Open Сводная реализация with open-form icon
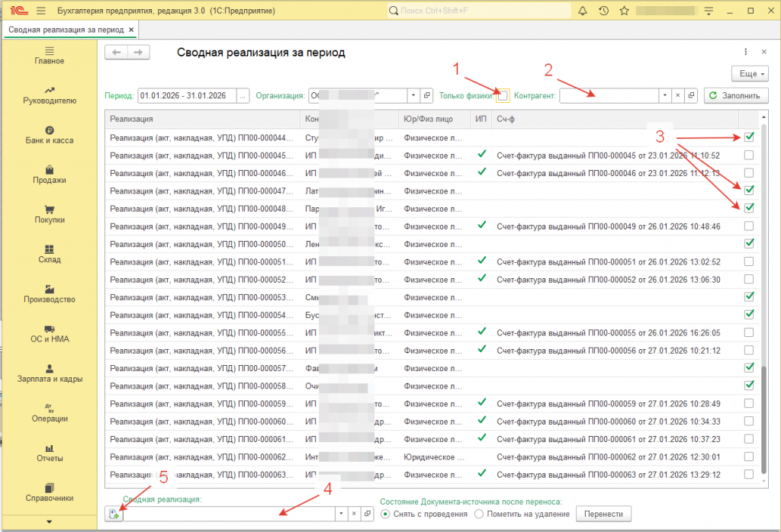This screenshot has width=781, height=532. (x=367, y=514)
